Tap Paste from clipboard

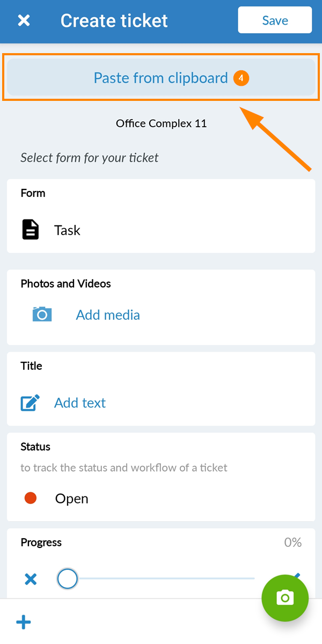pyautogui.click(x=161, y=78)
